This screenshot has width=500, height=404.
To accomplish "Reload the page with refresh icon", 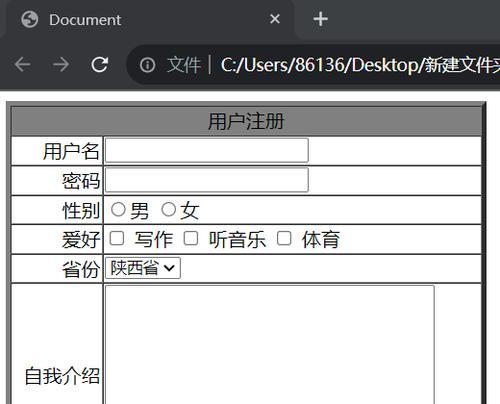I will pos(100,64).
